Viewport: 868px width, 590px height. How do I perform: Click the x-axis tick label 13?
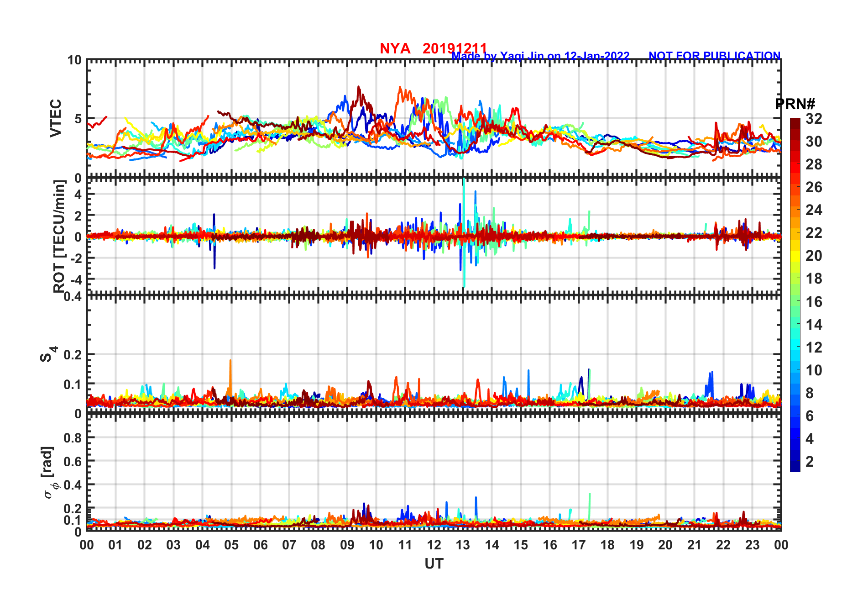pos(463,545)
